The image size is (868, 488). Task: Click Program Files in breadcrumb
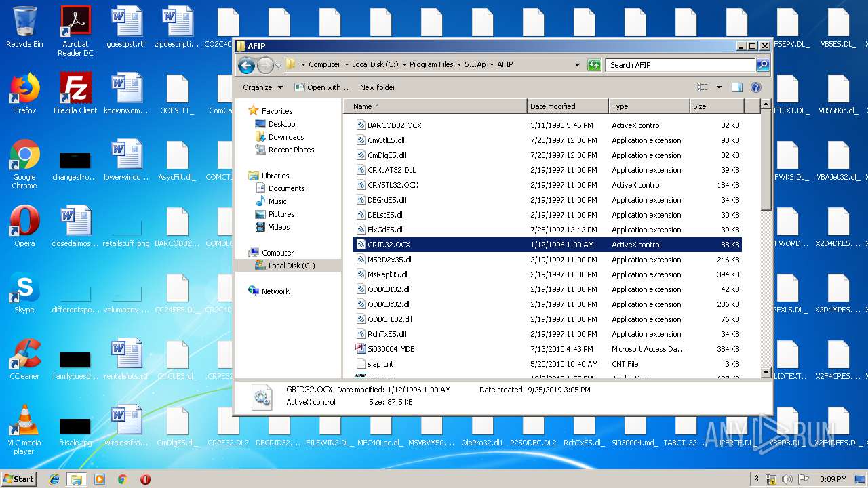pyautogui.click(x=431, y=65)
